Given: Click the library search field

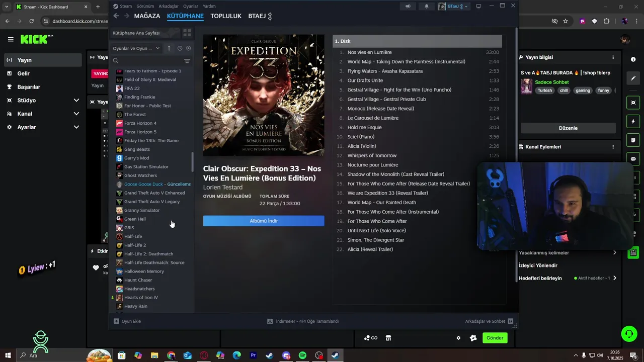Looking at the screenshot, I should coord(148,61).
